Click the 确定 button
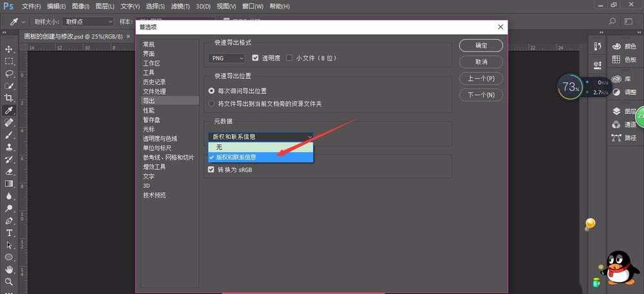Viewport: 644px width, 294px height. coord(480,46)
